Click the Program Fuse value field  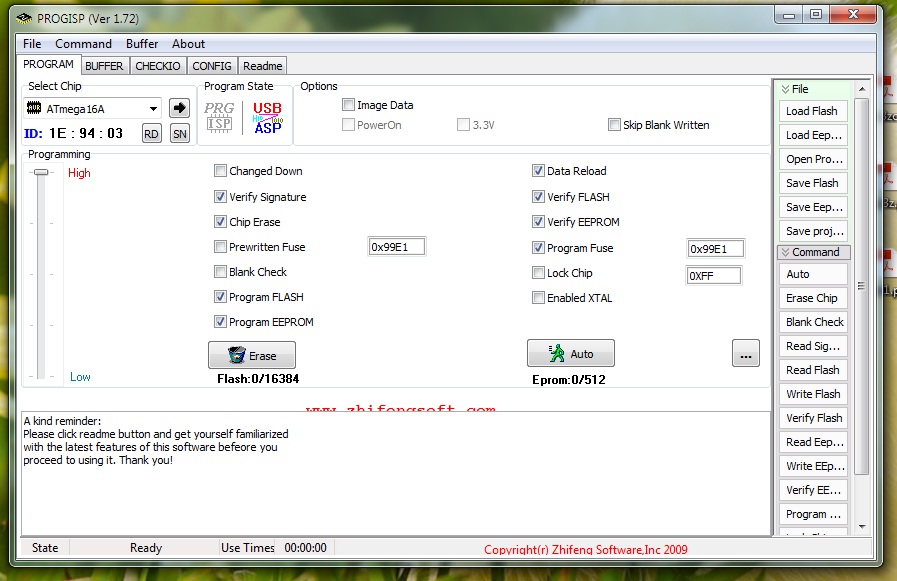pyautogui.click(x=715, y=249)
